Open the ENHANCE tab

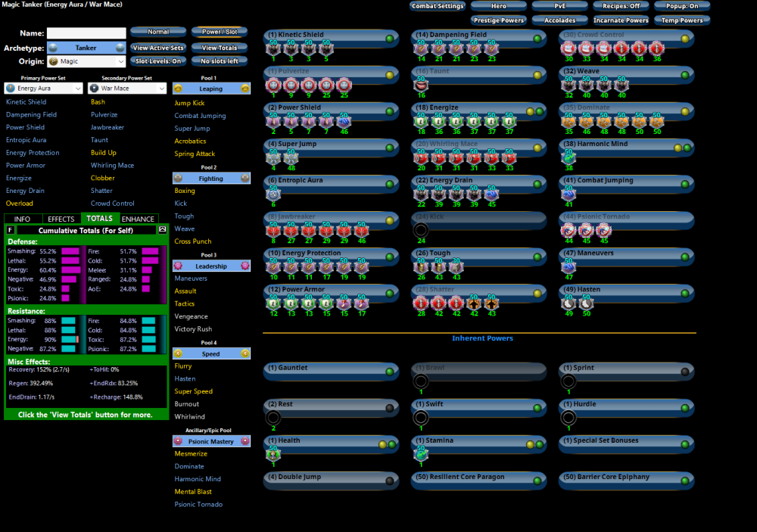tap(139, 219)
